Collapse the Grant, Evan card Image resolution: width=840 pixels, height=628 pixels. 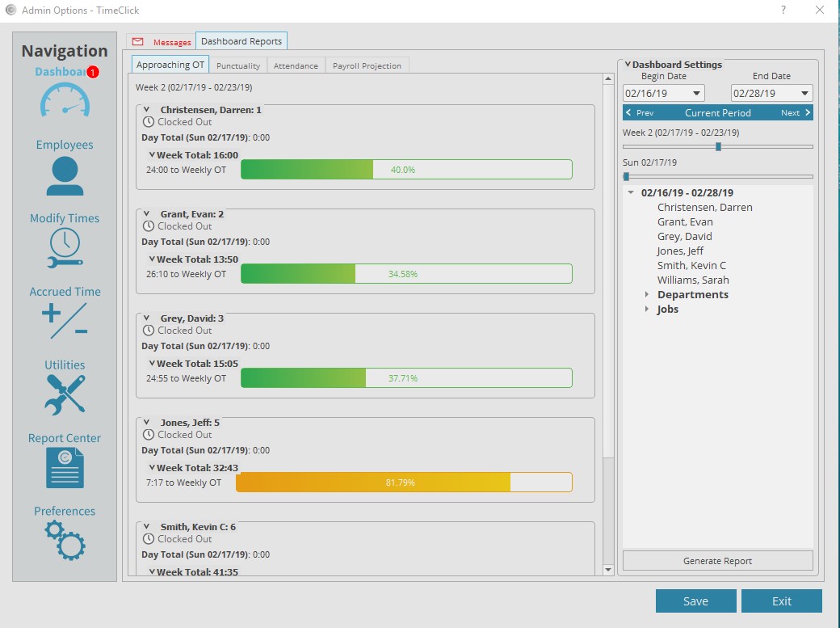coord(146,214)
